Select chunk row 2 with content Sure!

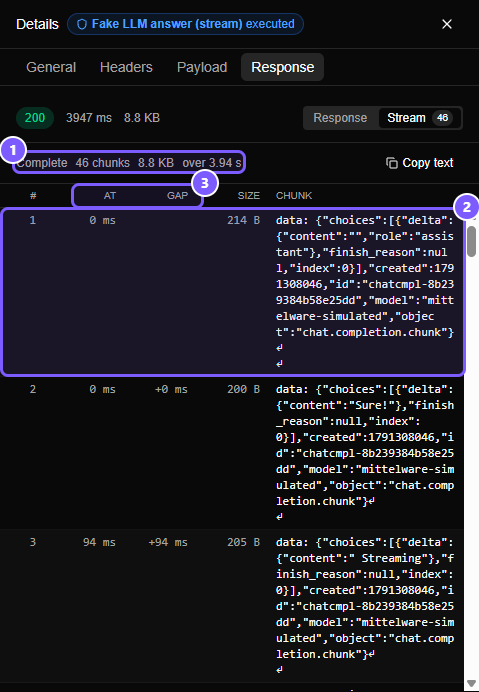click(232, 452)
